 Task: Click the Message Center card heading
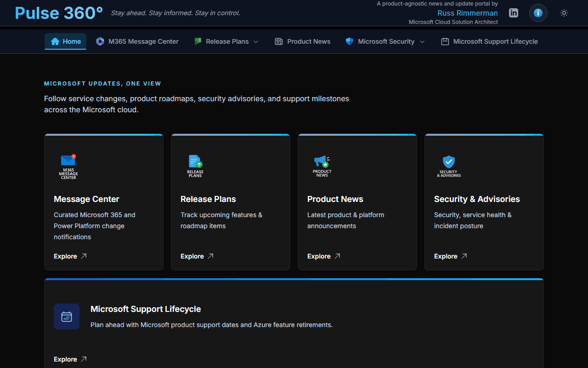click(86, 199)
